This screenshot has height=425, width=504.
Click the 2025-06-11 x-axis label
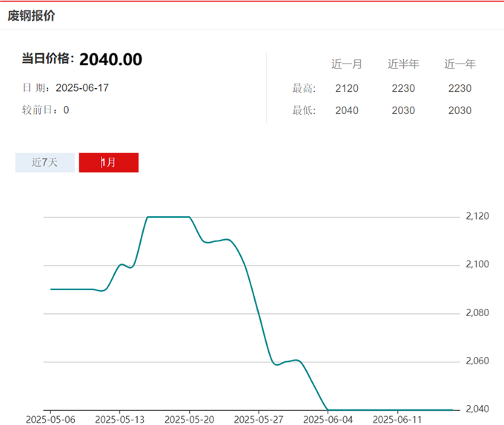(x=397, y=419)
